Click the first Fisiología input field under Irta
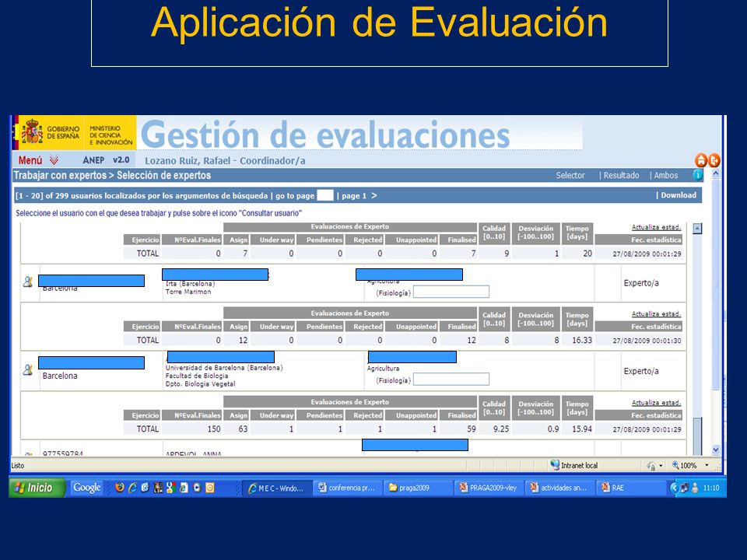The height and width of the screenshot is (560, 747). tap(451, 292)
